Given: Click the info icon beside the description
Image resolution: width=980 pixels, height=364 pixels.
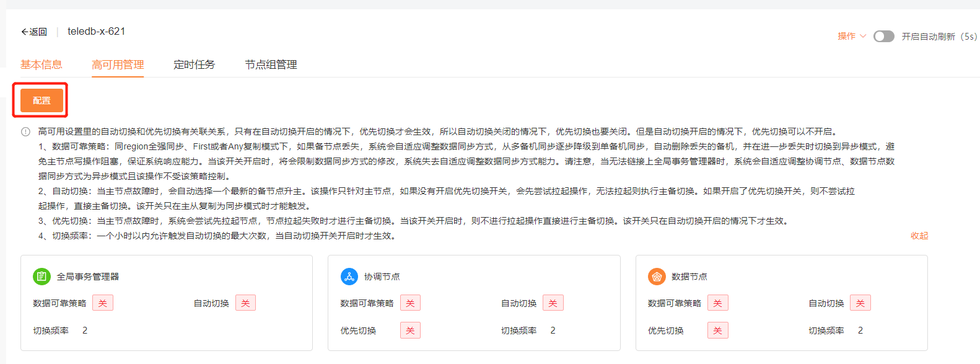Looking at the screenshot, I should [x=25, y=131].
